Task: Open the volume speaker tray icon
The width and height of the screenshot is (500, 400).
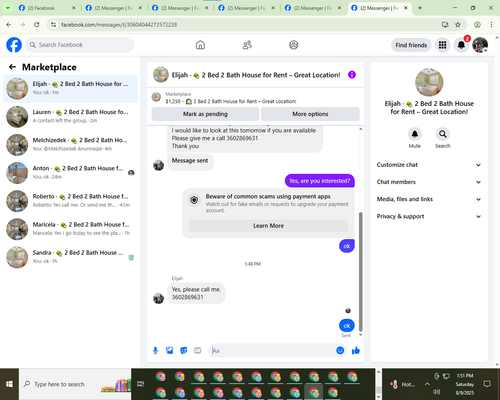Action: (436, 392)
